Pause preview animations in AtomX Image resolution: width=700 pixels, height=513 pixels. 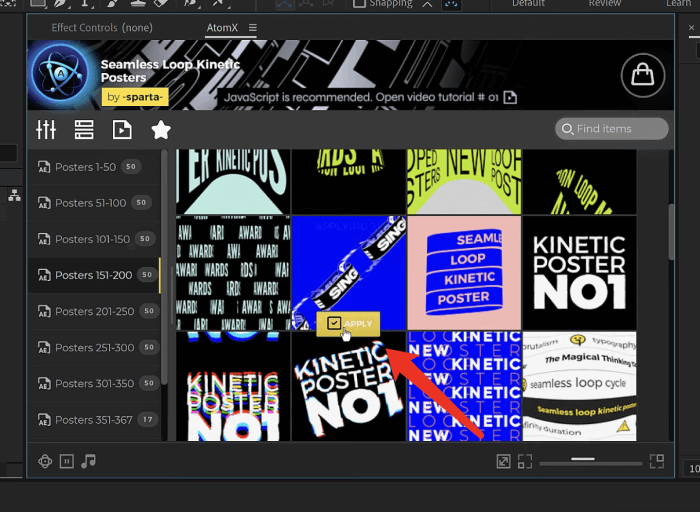[x=67, y=461]
